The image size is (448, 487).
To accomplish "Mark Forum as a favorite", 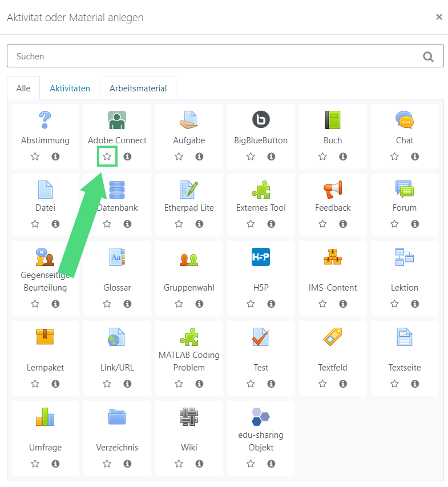I will pos(394,224).
